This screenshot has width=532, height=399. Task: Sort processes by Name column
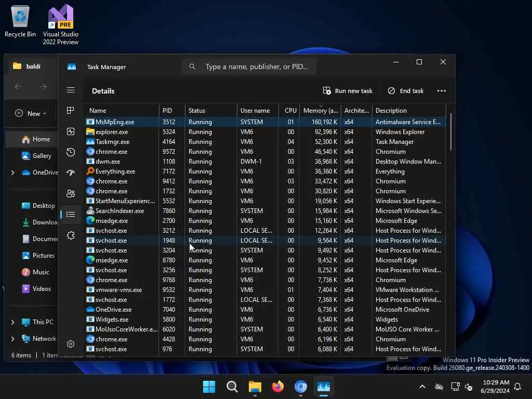[122, 111]
